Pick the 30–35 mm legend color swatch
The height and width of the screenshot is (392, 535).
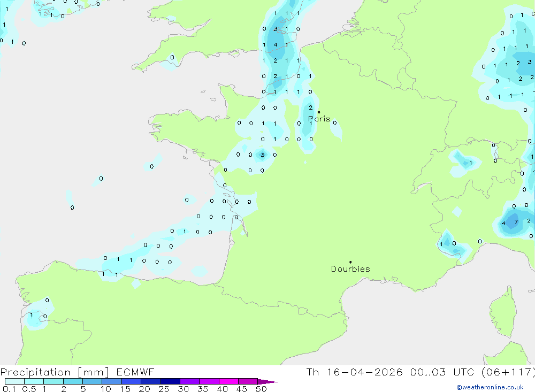coord(189,381)
